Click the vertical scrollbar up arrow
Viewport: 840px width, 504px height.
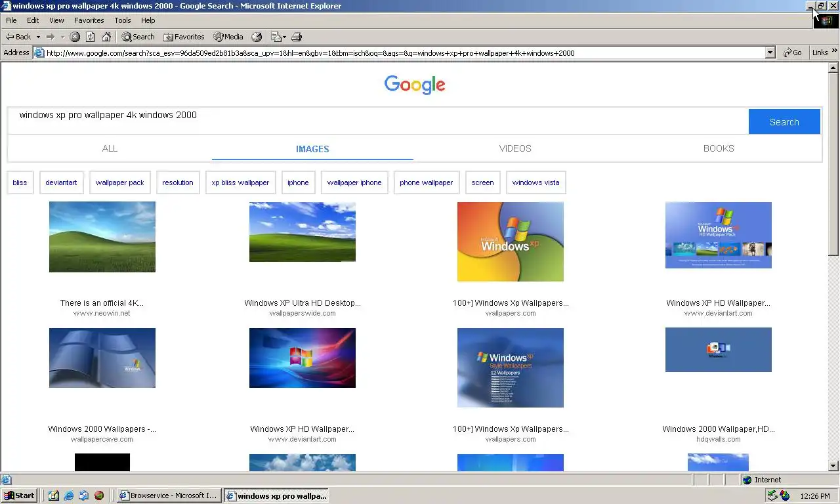833,68
